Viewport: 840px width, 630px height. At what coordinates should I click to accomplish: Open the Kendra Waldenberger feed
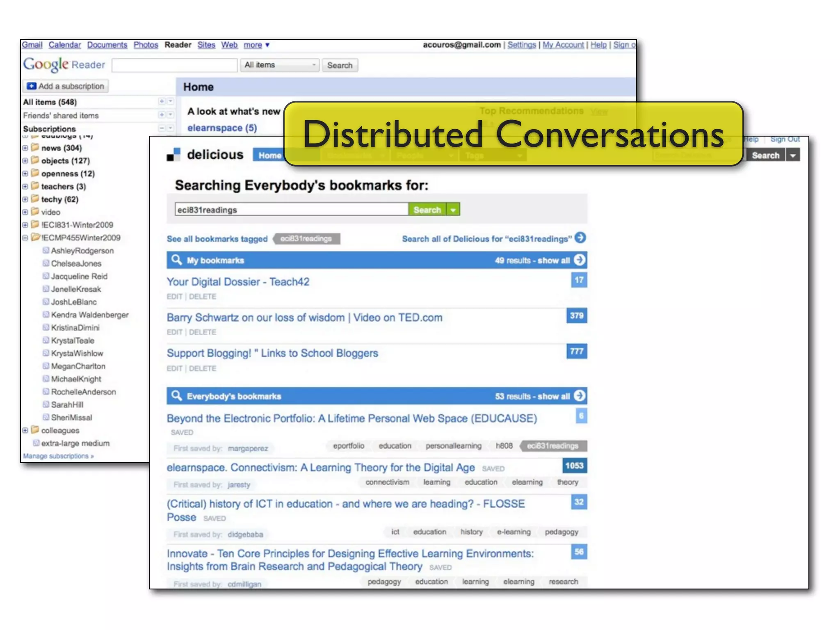pyautogui.click(x=89, y=315)
